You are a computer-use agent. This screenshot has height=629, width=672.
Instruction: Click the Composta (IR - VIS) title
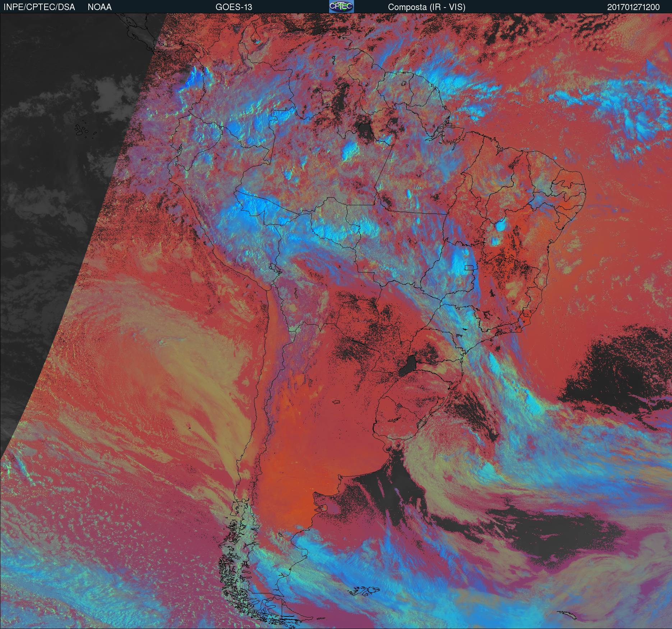coord(427,7)
